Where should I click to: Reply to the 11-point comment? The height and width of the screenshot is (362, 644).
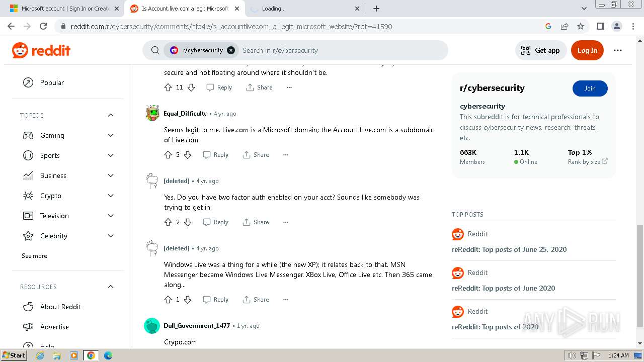[219, 87]
